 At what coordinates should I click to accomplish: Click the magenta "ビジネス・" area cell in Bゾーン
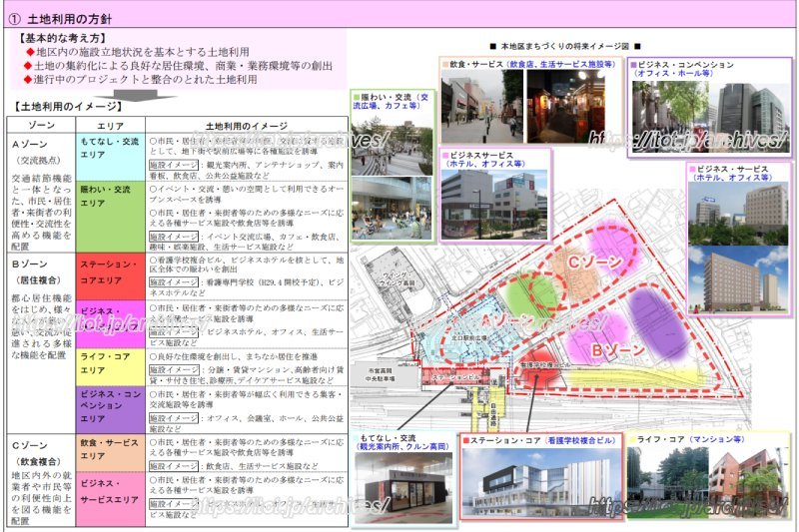click(x=111, y=323)
